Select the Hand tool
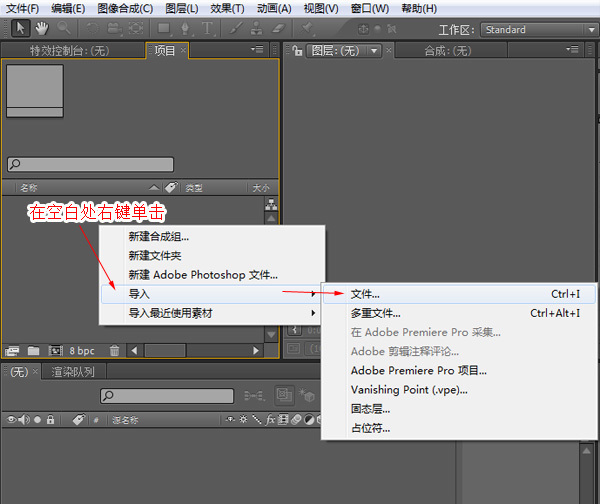Viewport: 600px width, 504px height. click(42, 28)
